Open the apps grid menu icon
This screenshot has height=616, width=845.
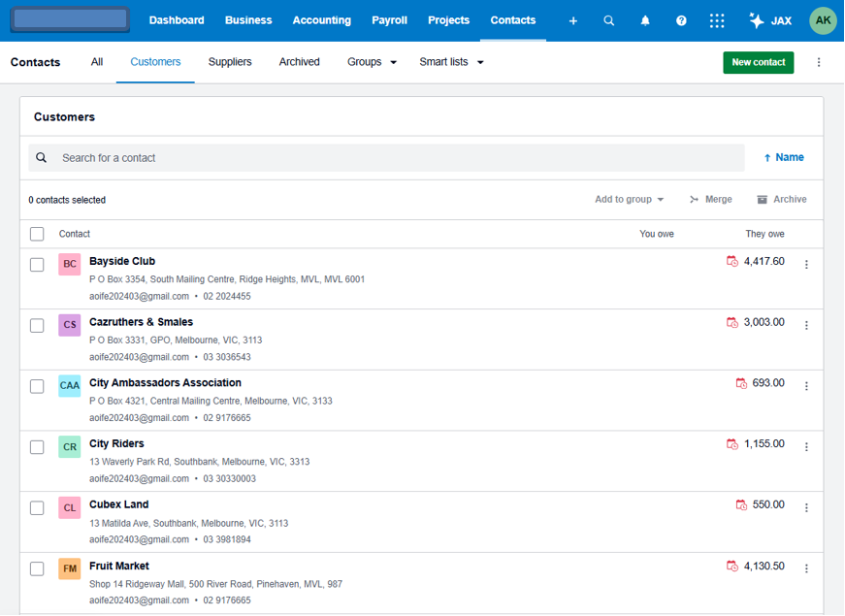pyautogui.click(x=717, y=20)
